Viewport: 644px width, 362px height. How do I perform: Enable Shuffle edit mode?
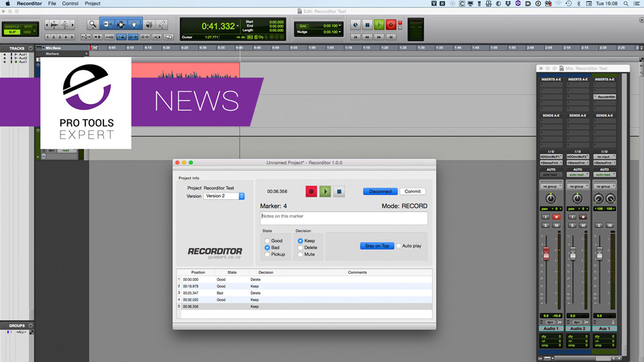pos(12,27)
